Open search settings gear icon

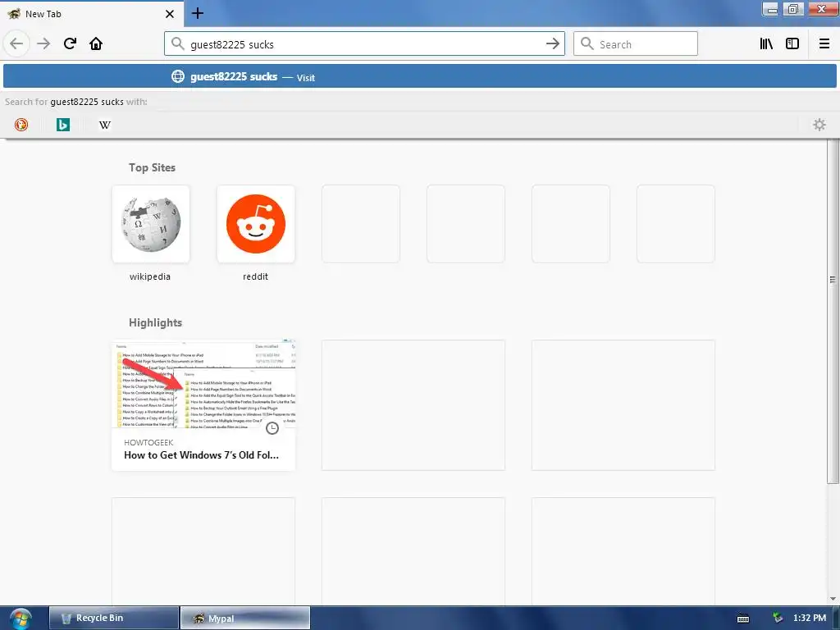coord(819,125)
